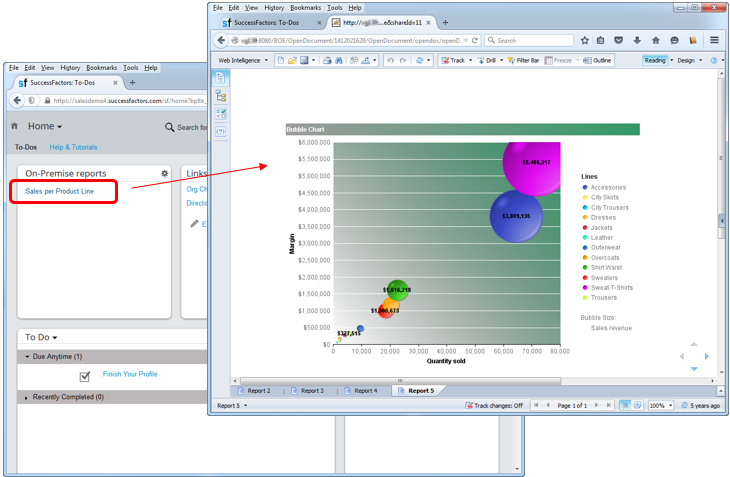Select SuccessFactors: To-Dos tab in front window
Image resolution: width=730 pixels, height=477 pixels.
(x=266, y=22)
